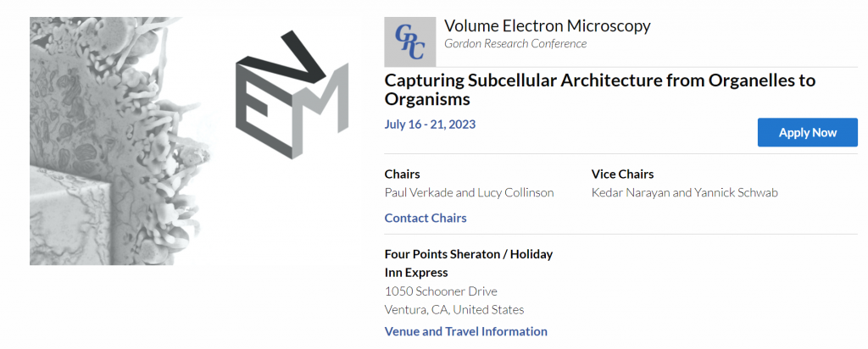Click the Volume Electron Microscopy title
This screenshot has width=868, height=349.
point(547,25)
